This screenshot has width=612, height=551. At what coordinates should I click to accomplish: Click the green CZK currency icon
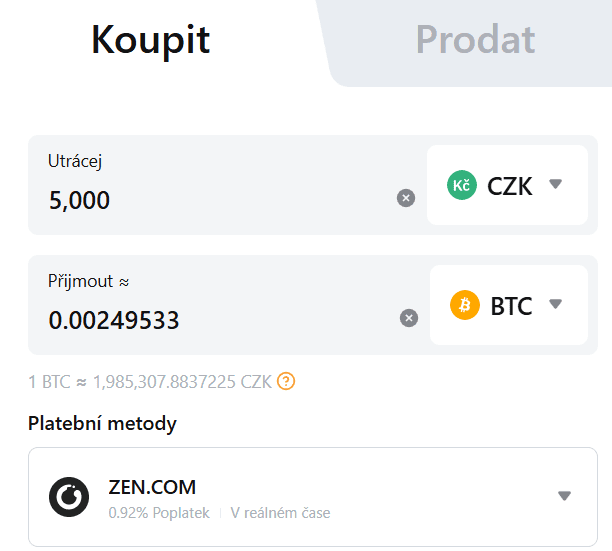(462, 185)
